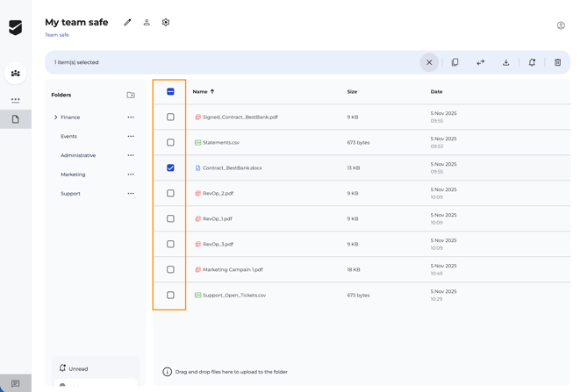Image resolution: width=588 pixels, height=392 pixels.
Task: Expand the Finance folder chevron
Action: 56,118
